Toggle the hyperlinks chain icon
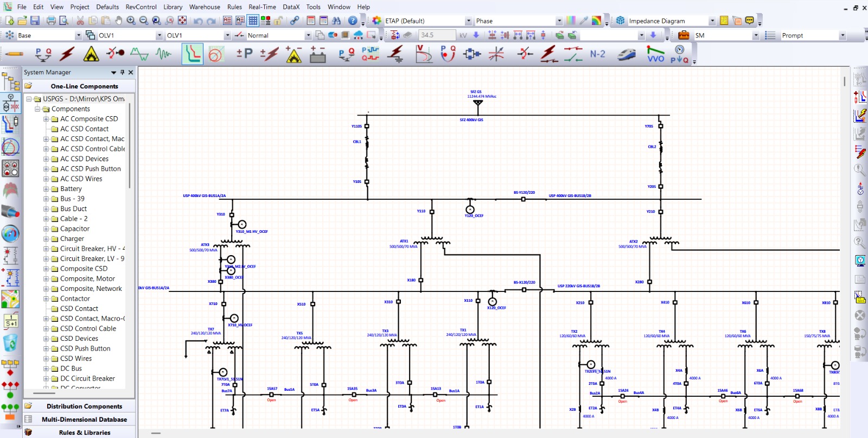The height and width of the screenshot is (438, 868). point(295,21)
